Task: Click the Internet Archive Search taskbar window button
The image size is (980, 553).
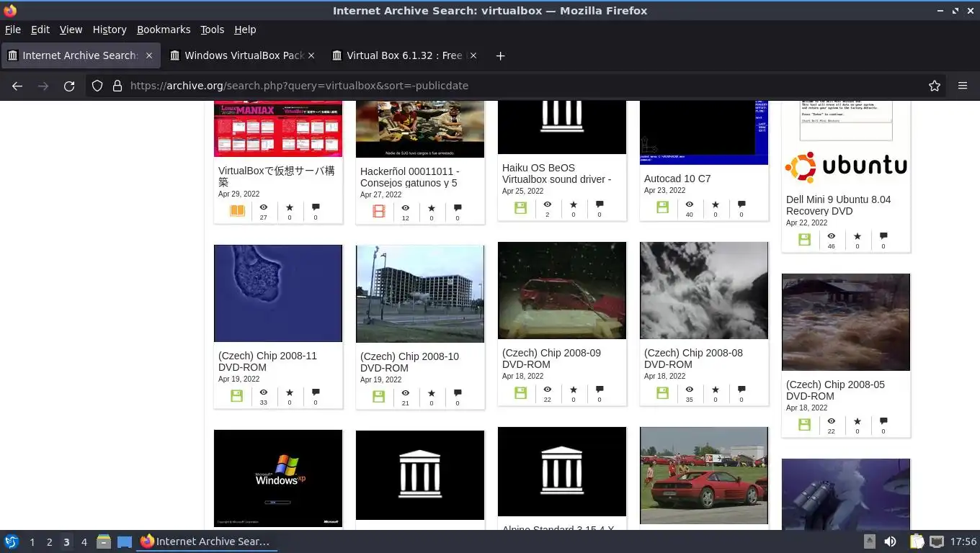Action: [x=206, y=541]
